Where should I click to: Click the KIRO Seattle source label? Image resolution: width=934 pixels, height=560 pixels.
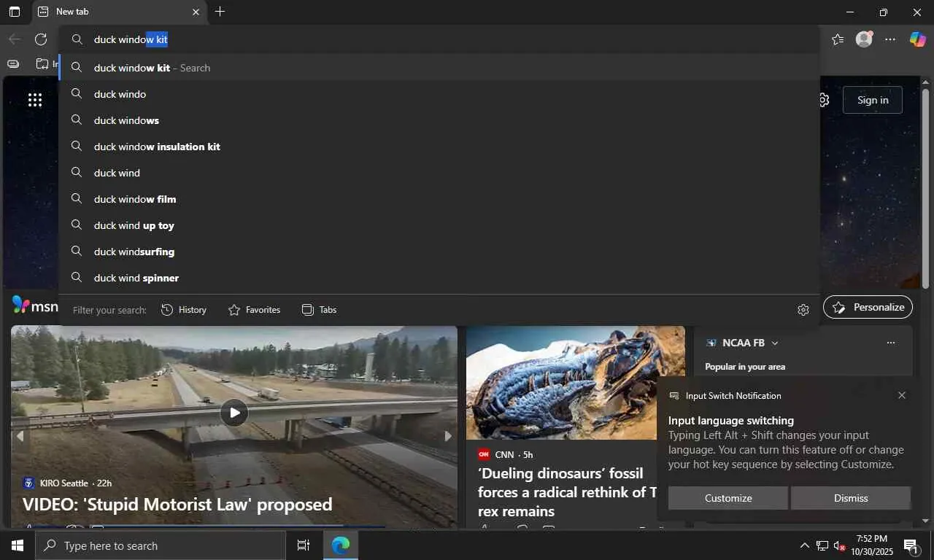(63, 483)
